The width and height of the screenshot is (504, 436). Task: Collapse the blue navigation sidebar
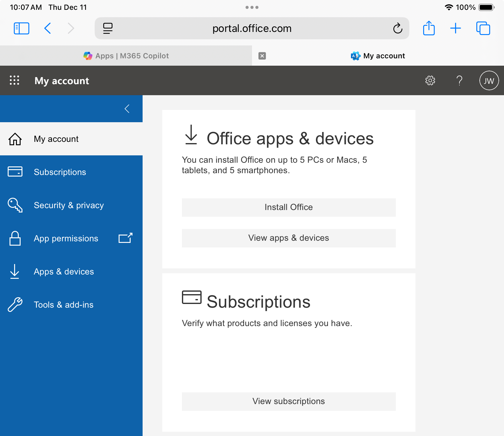[127, 108]
